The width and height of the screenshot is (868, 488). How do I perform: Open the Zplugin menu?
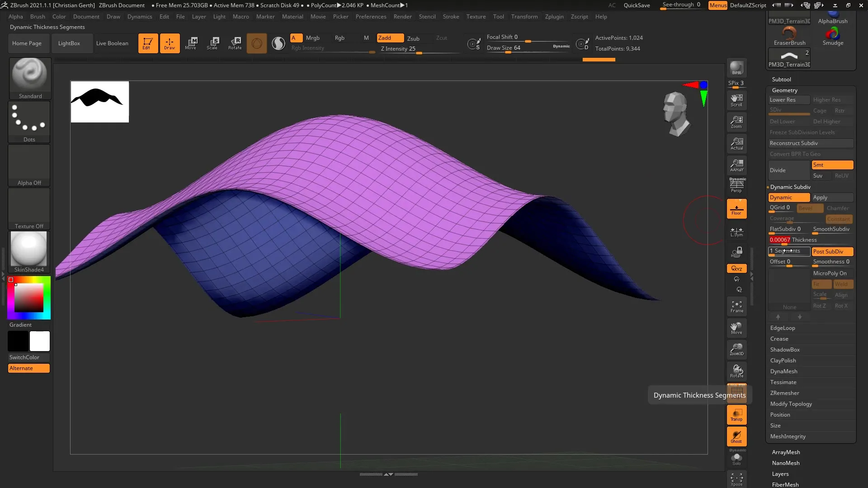554,17
